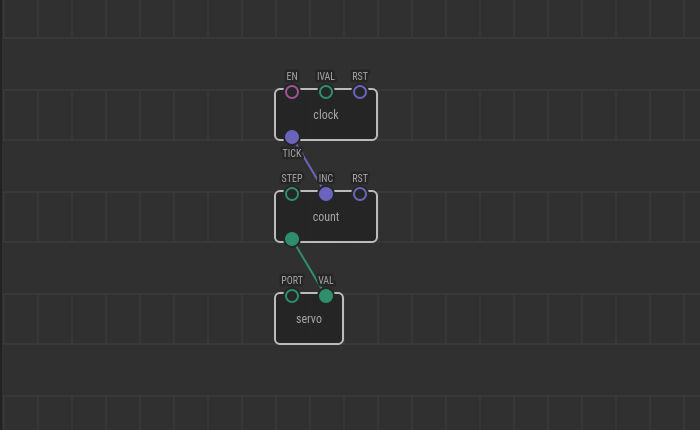
Task: Click the IVAL input pin on clock
Action: click(326, 92)
